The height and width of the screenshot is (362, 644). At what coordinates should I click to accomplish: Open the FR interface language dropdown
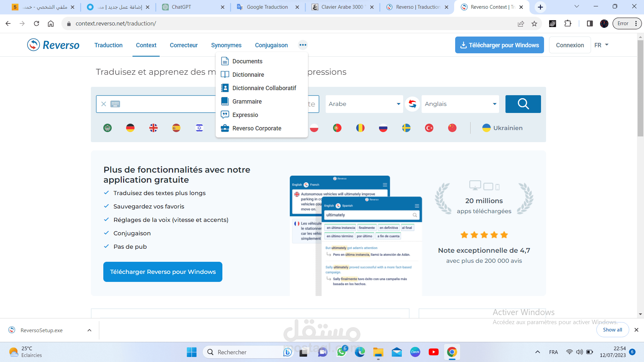tap(601, 45)
